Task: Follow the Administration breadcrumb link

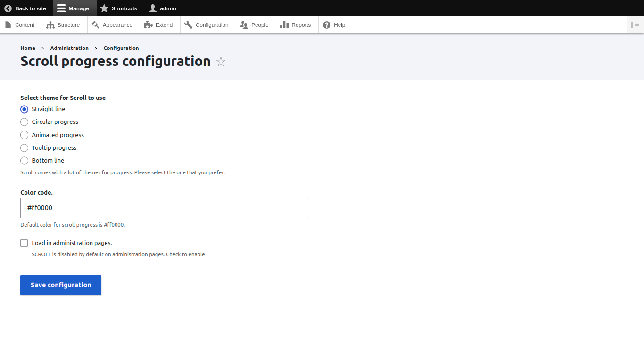Action: (69, 48)
